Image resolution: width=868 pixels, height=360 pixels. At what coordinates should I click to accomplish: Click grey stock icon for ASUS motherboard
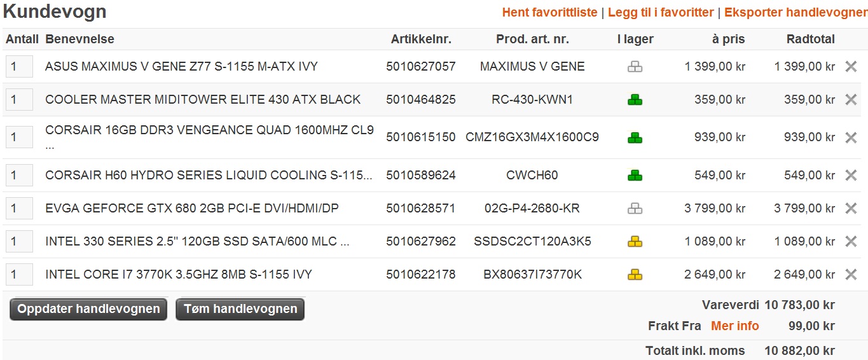tap(635, 66)
